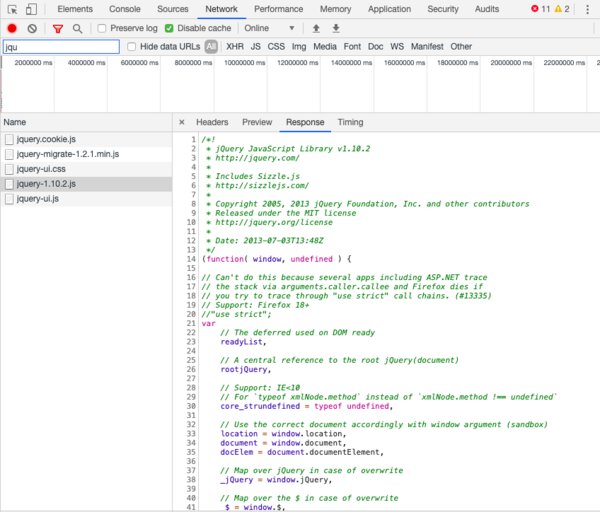Enable the Preserve log checkbox
Viewport: 600px width, 512px height.
pos(101,28)
